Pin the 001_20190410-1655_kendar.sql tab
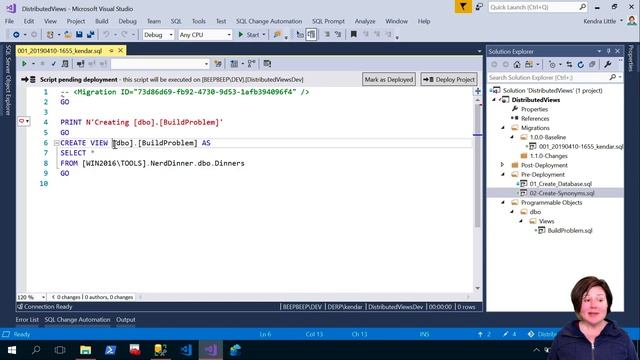640x360 pixels. click(x=111, y=51)
